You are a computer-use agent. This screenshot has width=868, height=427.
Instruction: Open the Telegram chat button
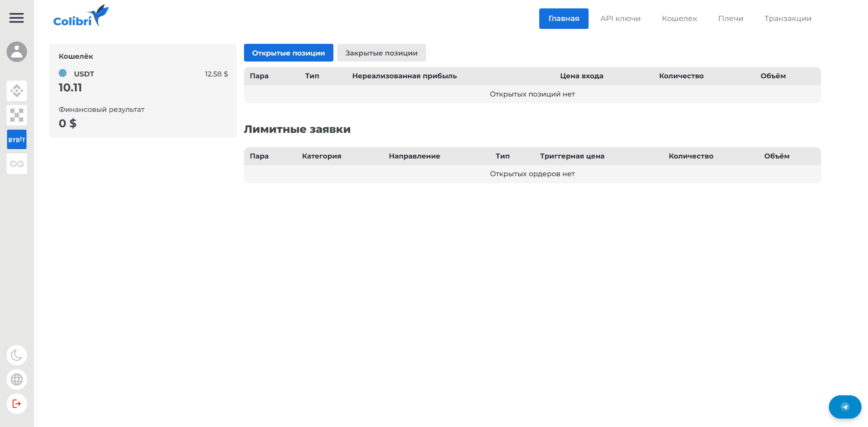pos(845,406)
